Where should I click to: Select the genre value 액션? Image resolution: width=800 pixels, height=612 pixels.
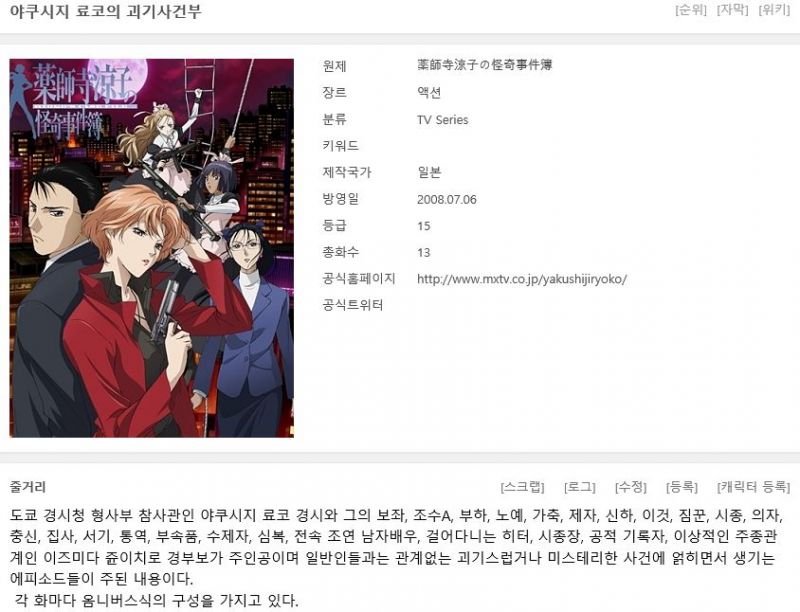coord(429,92)
